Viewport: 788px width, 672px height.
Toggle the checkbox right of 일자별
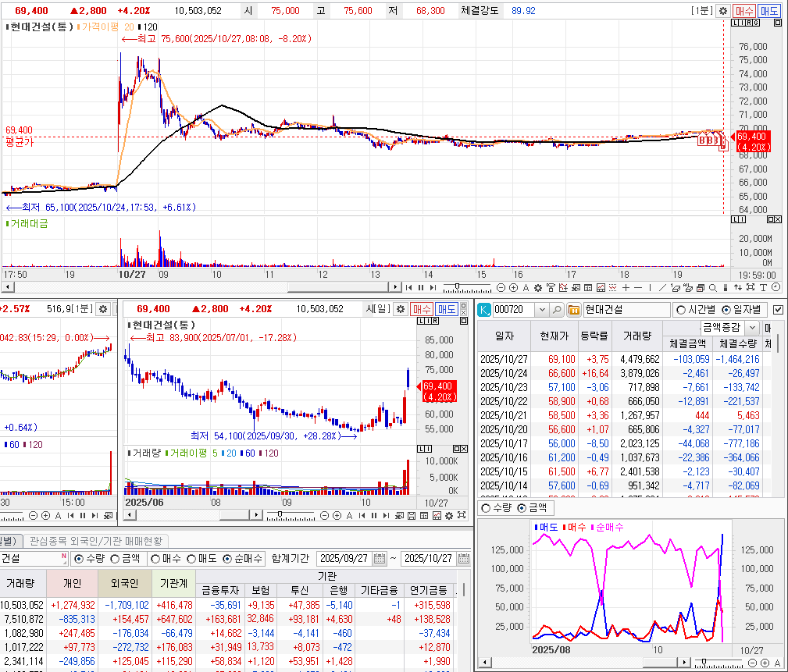(778, 310)
